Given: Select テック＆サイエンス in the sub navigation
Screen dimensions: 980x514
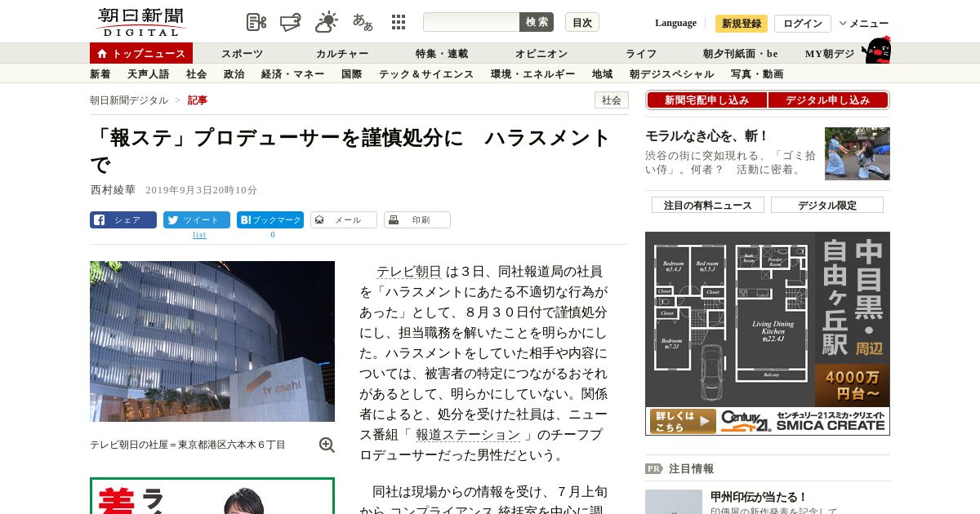Looking at the screenshot, I should click(426, 74).
